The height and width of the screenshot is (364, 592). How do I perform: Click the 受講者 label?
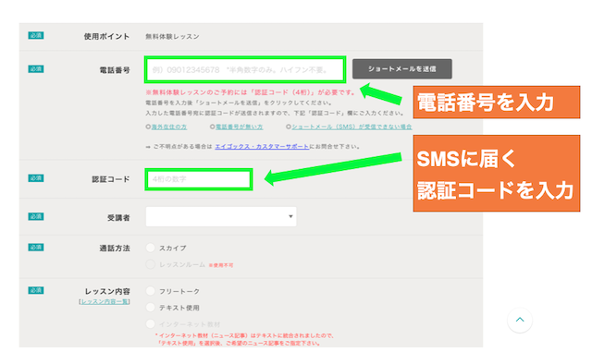[x=118, y=218]
